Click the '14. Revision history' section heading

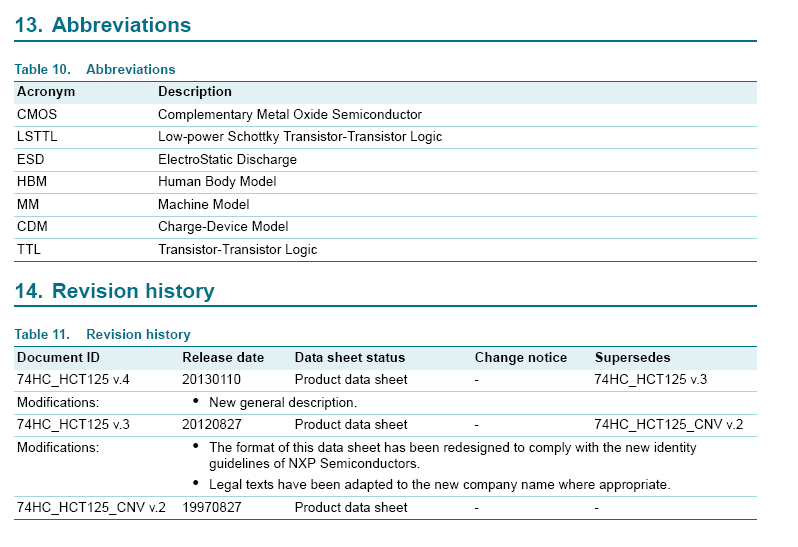point(114,291)
